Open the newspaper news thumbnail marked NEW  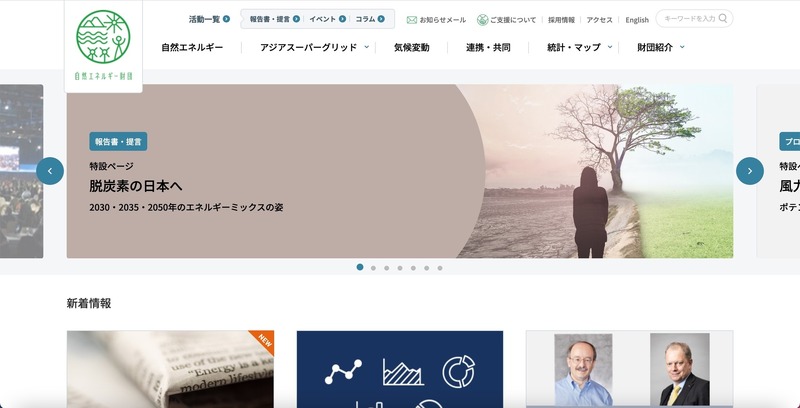(x=170, y=369)
